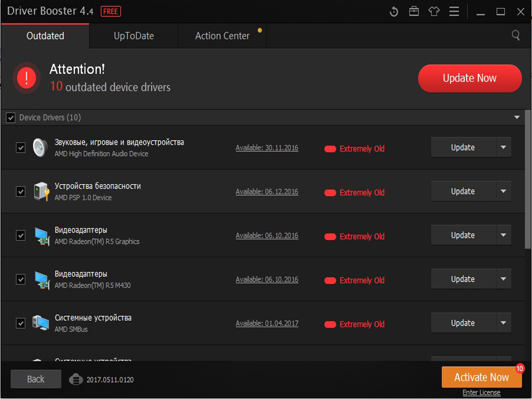Viewport: 532px width, 399px height.
Task: Uncheck the AMD PSP 1.0 Device driver
Action: [20, 191]
